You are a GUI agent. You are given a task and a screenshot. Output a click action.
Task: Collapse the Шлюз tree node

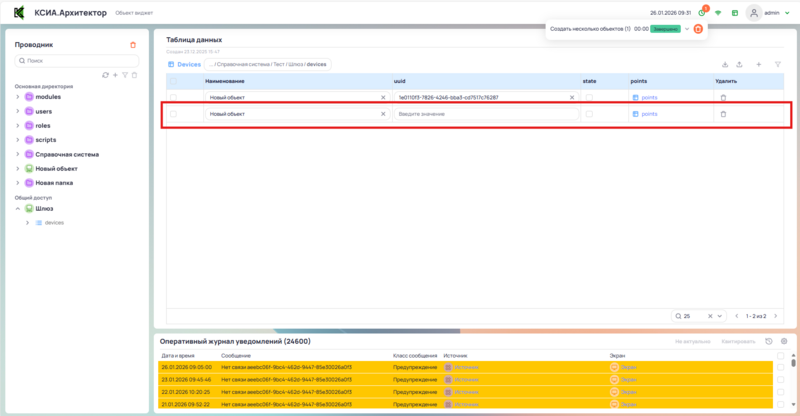[x=17, y=208]
